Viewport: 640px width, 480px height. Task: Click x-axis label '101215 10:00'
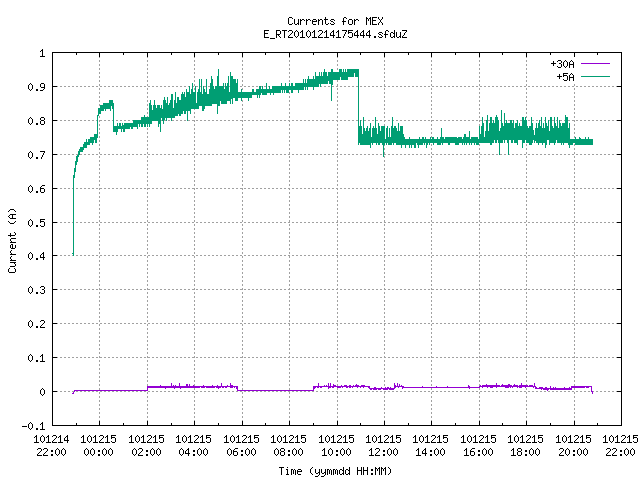coord(336,446)
